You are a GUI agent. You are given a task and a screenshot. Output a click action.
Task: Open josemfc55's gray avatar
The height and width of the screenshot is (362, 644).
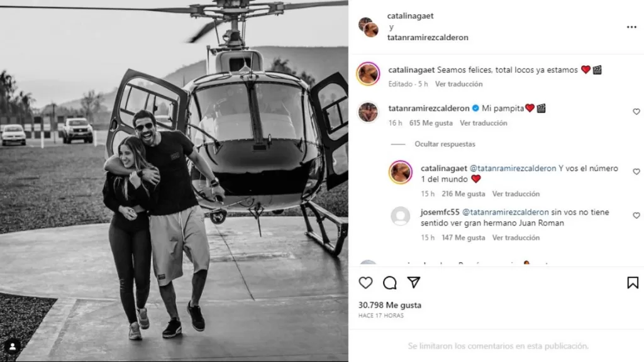[400, 216]
